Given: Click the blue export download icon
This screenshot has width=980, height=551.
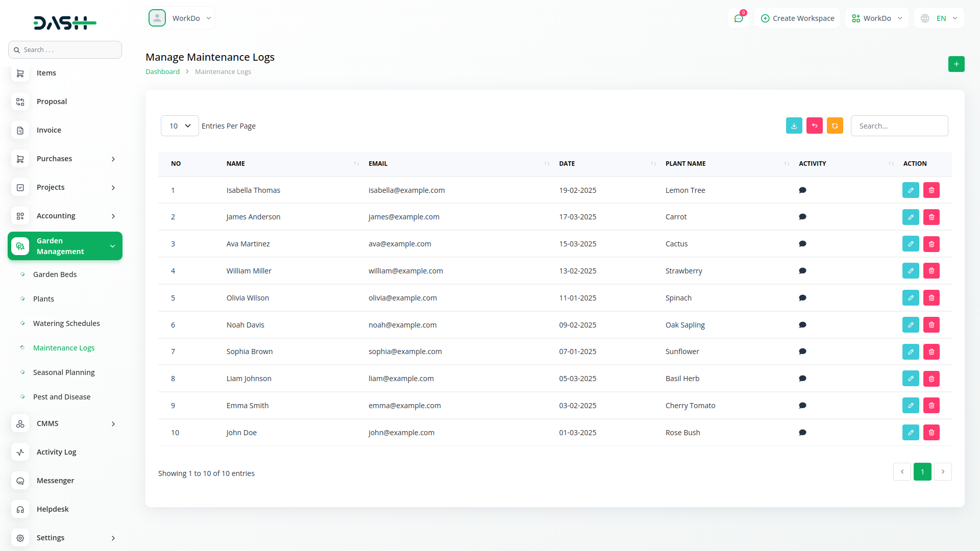Looking at the screenshot, I should (x=794, y=126).
